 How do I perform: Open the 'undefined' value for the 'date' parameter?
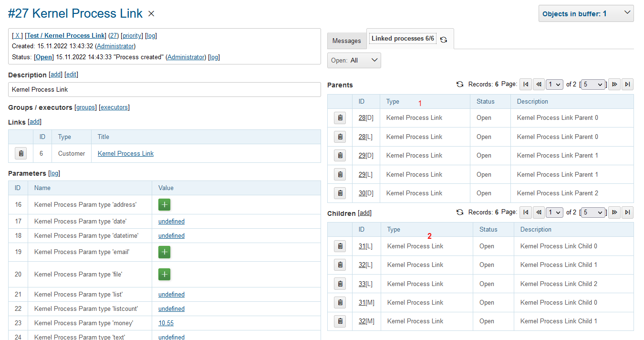pos(171,221)
